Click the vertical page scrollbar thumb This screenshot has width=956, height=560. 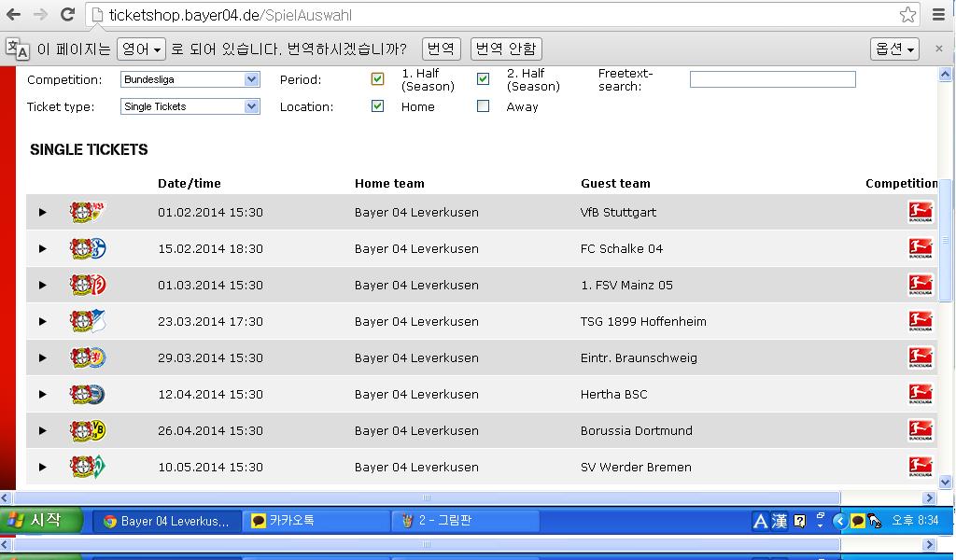click(946, 241)
